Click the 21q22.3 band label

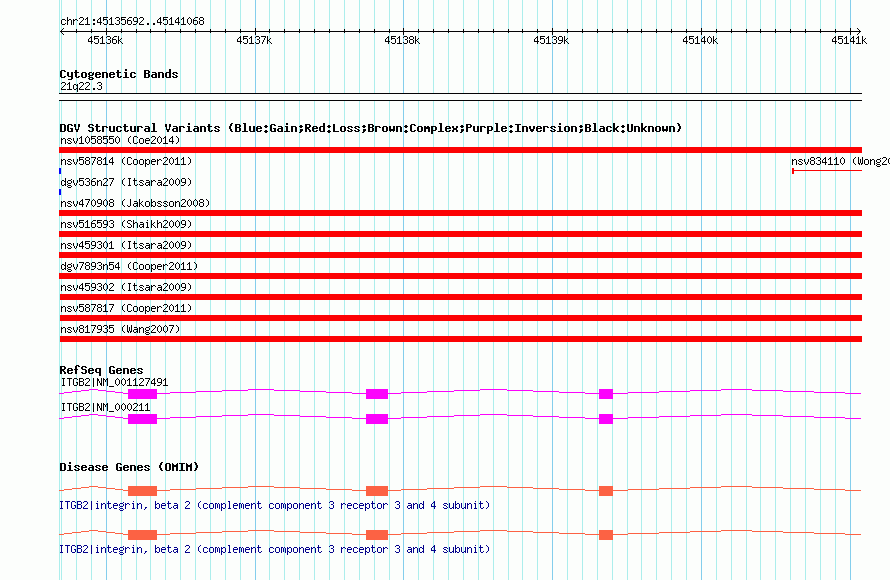(81, 86)
